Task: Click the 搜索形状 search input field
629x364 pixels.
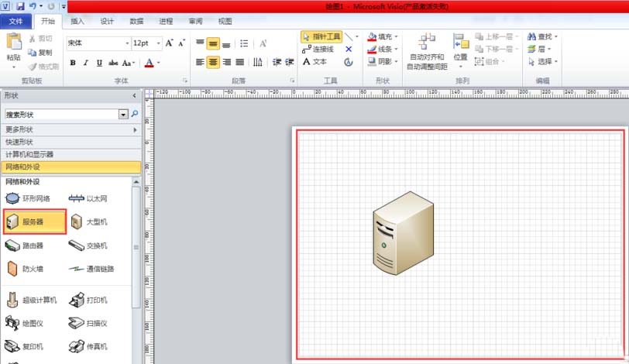Action: (60, 114)
